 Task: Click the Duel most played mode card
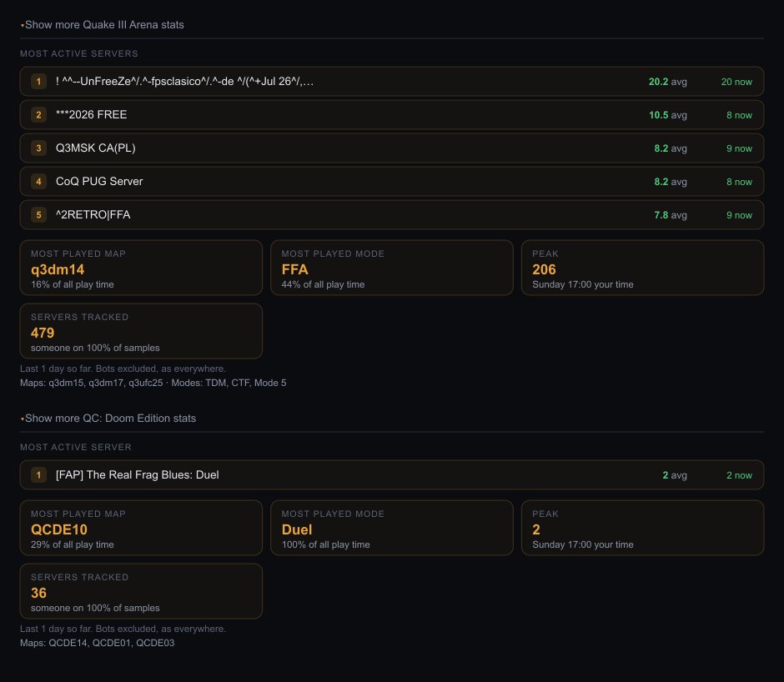(x=392, y=528)
